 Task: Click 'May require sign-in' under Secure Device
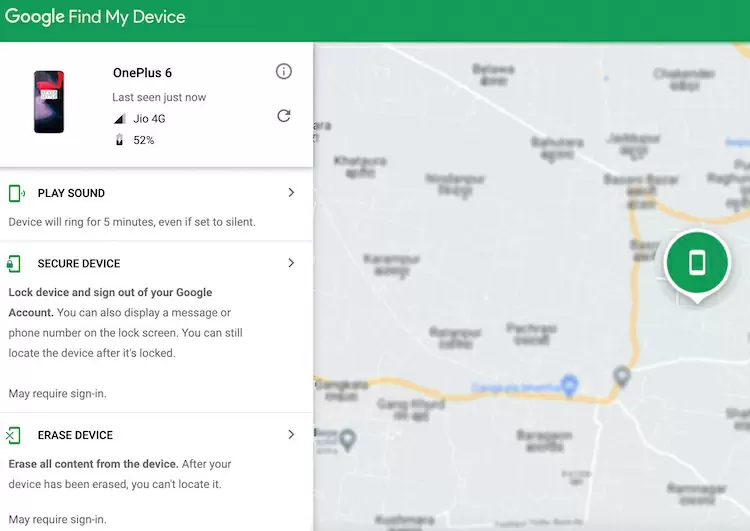[57, 394]
